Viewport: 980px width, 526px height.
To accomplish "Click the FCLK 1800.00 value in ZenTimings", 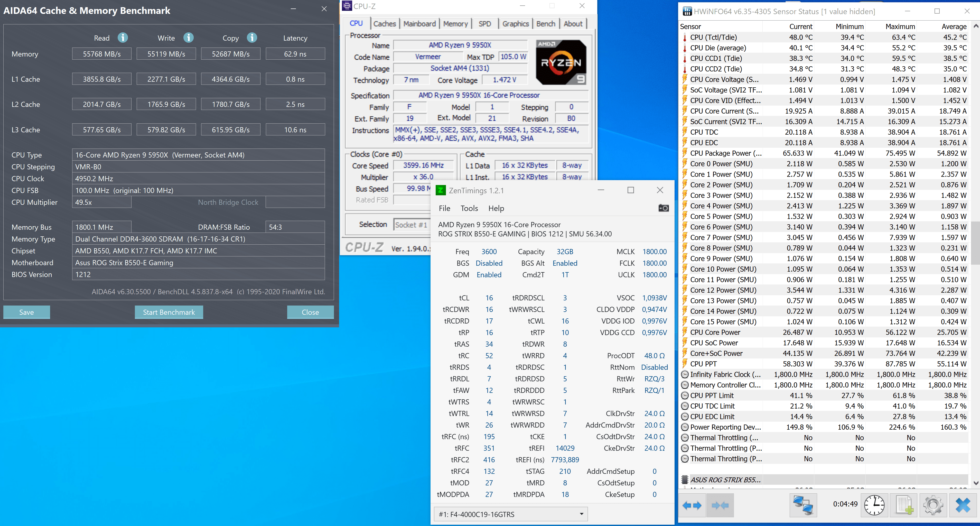I will [x=654, y=263].
